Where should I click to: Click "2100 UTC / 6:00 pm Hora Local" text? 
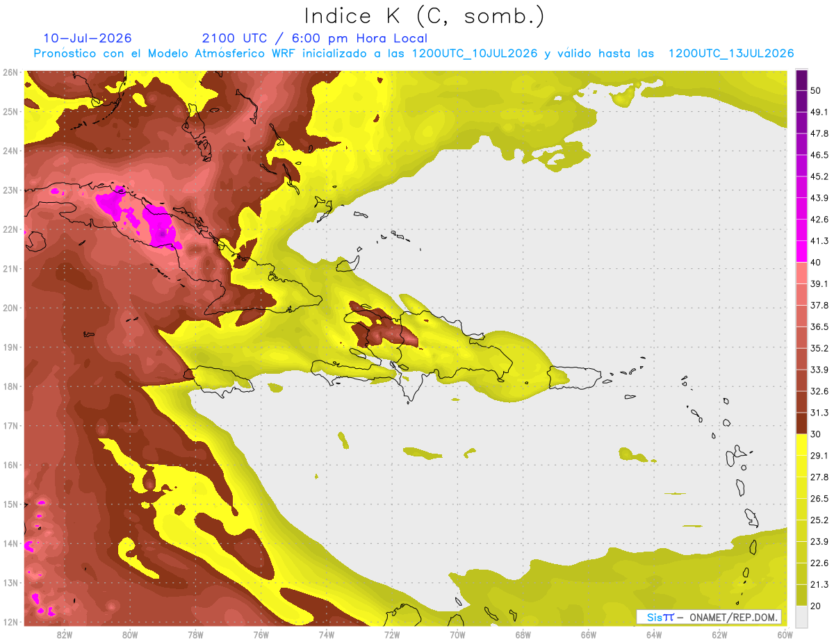pos(315,38)
